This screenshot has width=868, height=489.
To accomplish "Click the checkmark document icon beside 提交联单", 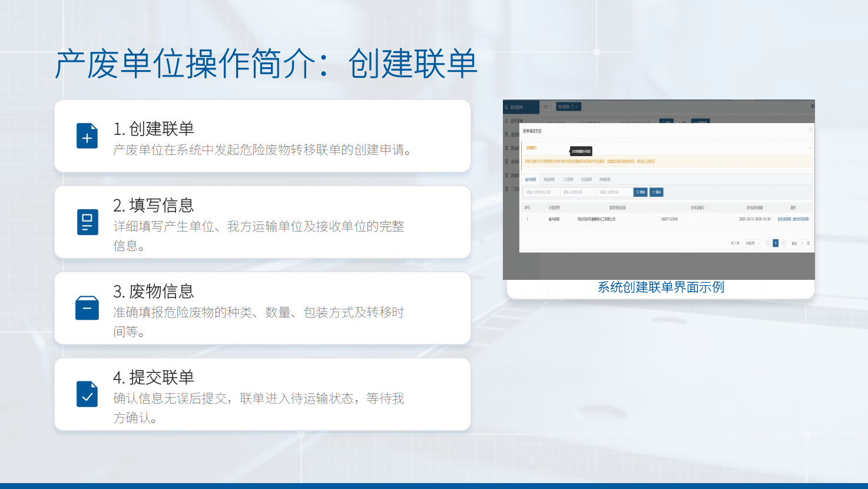I will point(87,394).
